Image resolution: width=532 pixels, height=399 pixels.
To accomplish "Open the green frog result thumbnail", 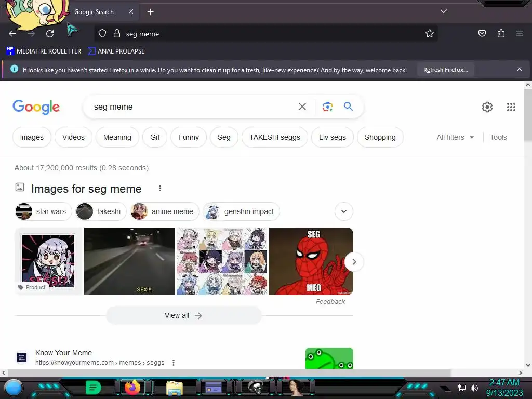I will pyautogui.click(x=329, y=358).
